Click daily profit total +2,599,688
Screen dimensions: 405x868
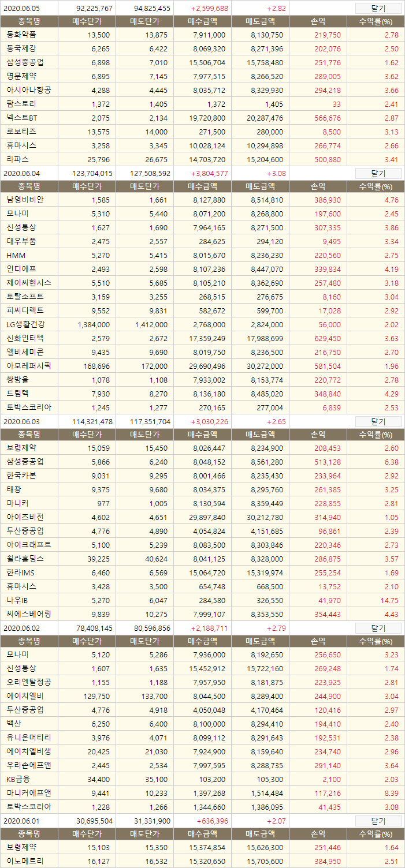pyautogui.click(x=209, y=9)
